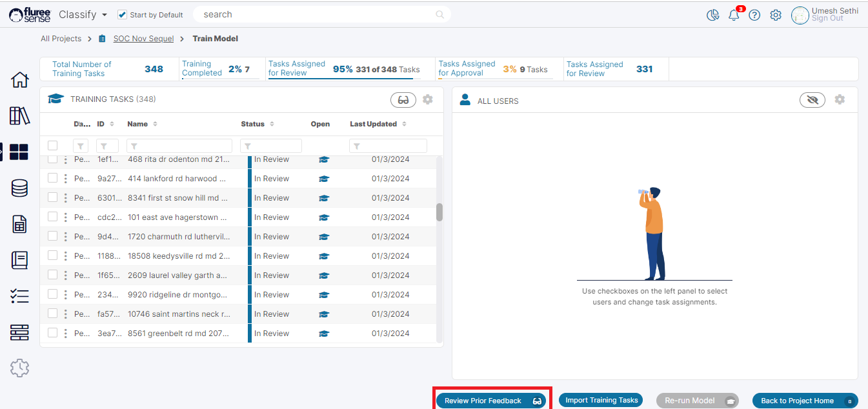Click the training tasks list vertical scrollbar
This screenshot has height=409, width=868.
(439, 212)
